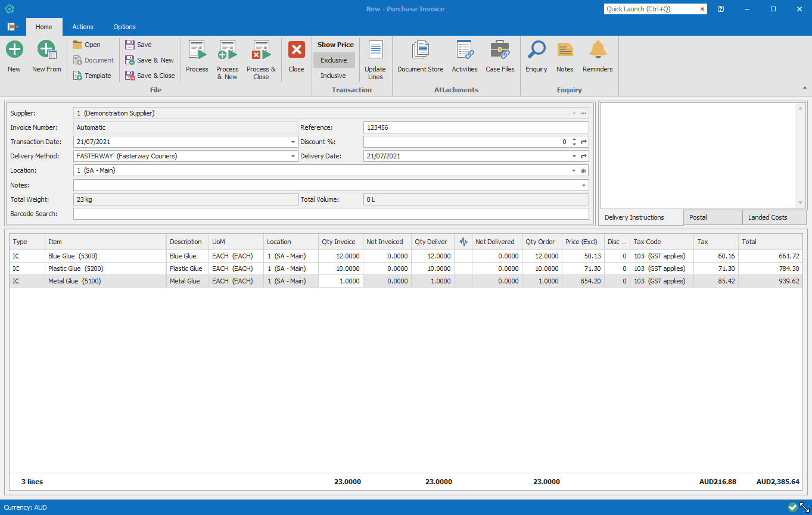Click the Save & Close button
The width and height of the screenshot is (812, 515).
click(x=150, y=76)
